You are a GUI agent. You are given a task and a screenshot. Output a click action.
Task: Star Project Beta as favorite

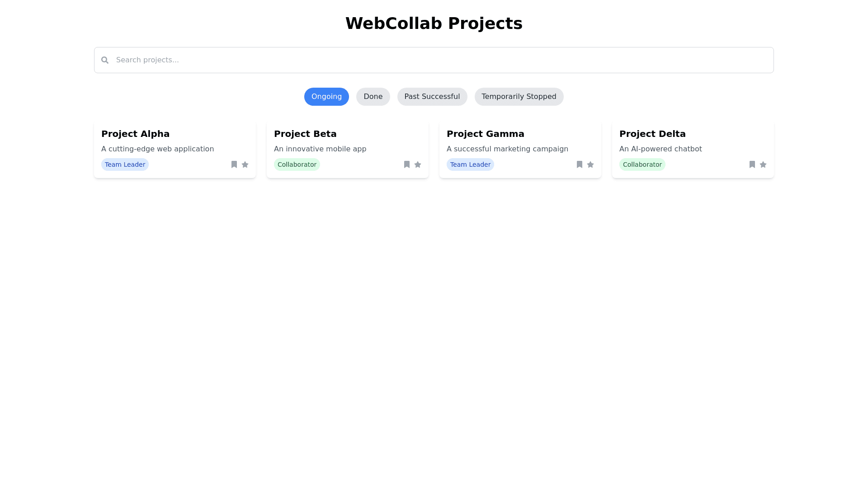[418, 164]
